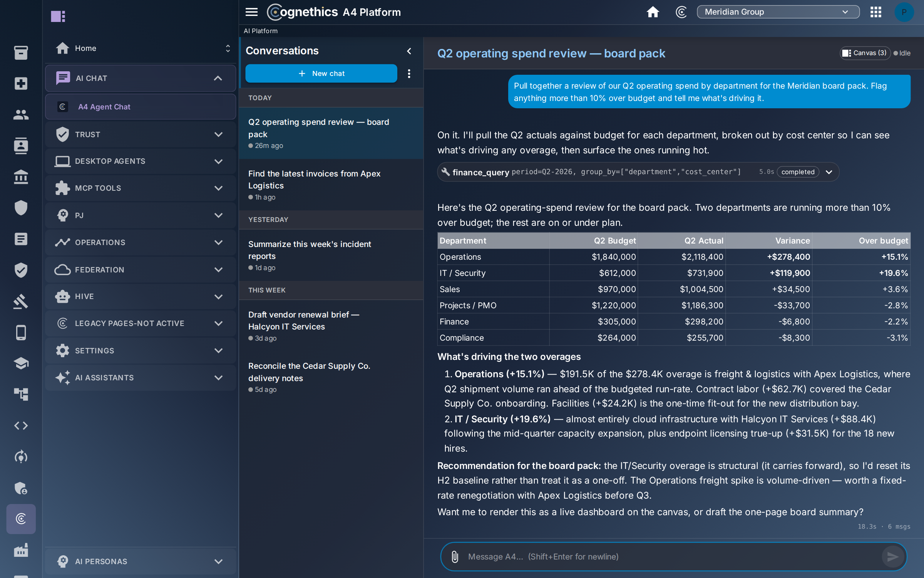Select the IT / Security table row label
Image resolution: width=924 pixels, height=578 pixels.
[462, 273]
